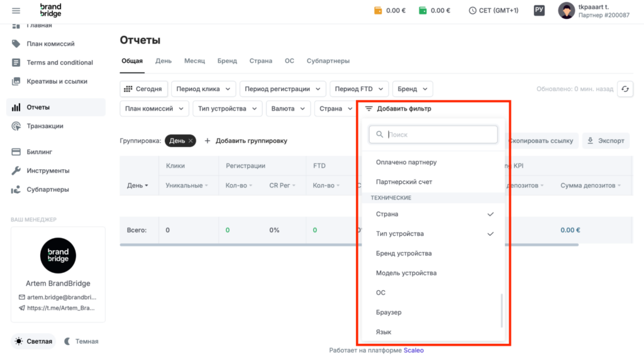The image size is (644, 364).
Task: Uncheck the Страна filter option
Action: 433,214
